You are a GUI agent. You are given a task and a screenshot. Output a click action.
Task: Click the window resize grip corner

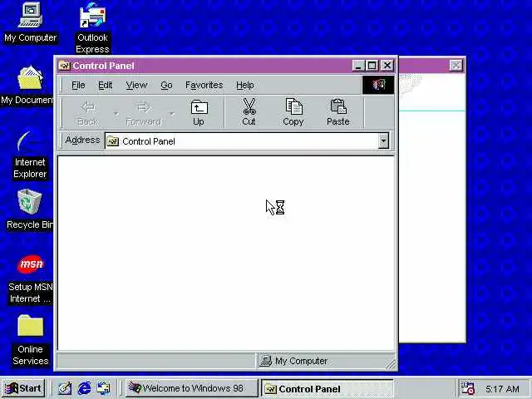[392, 364]
